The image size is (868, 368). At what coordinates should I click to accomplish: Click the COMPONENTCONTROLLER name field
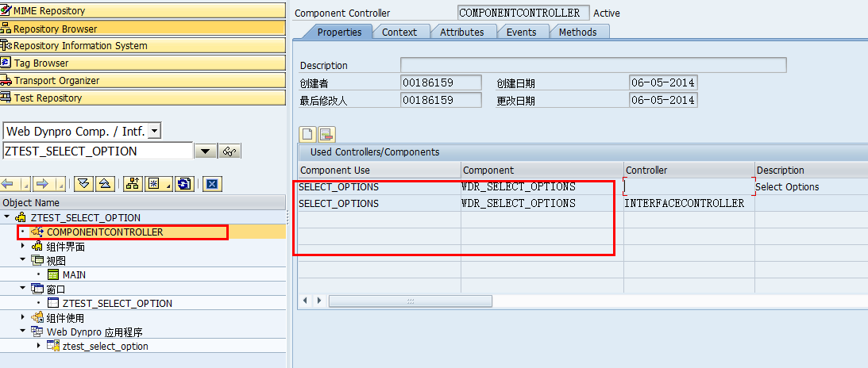[523, 13]
